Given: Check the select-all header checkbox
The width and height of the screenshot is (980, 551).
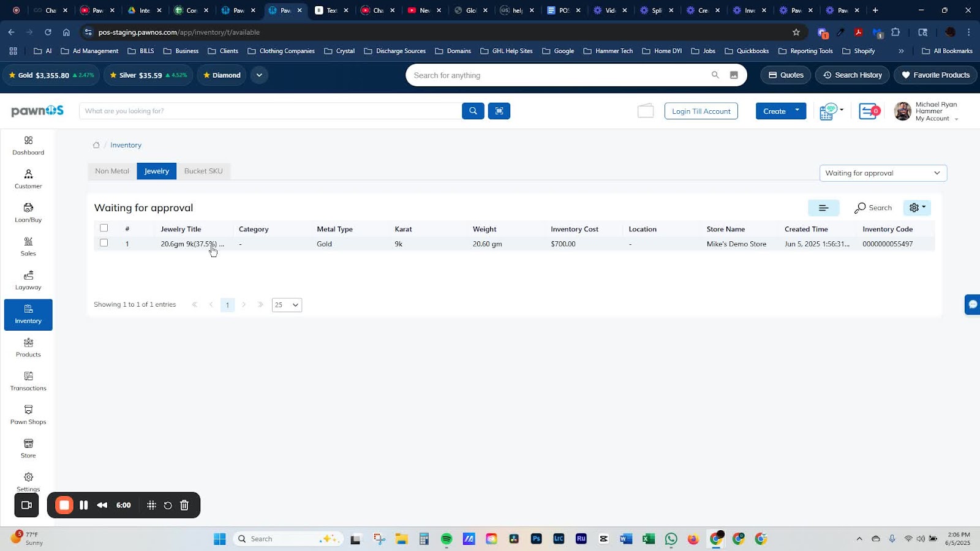Looking at the screenshot, I should pos(104,228).
